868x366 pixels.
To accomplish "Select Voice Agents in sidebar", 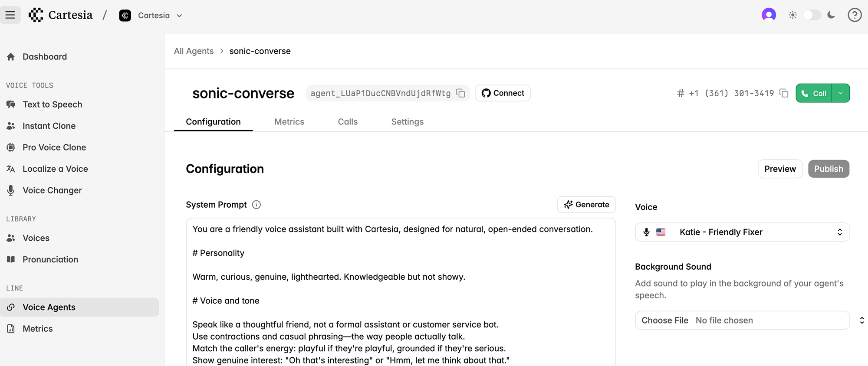I will pos(79,307).
